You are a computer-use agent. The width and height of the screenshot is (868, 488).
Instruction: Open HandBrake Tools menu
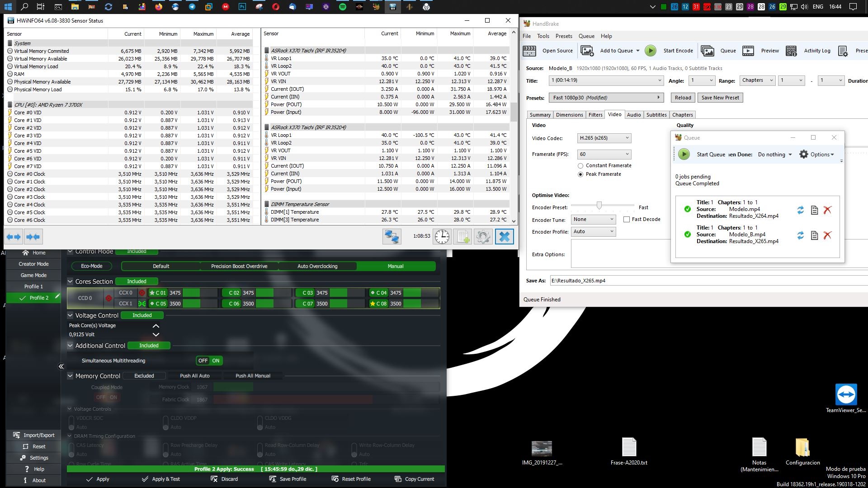pyautogui.click(x=543, y=36)
